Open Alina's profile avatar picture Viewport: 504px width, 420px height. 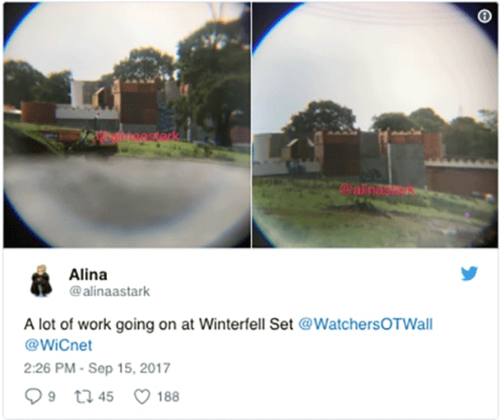pyautogui.click(x=41, y=281)
